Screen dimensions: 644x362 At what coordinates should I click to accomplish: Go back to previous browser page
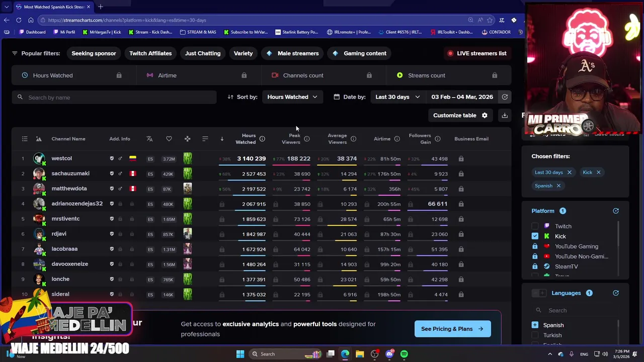[x=7, y=20]
